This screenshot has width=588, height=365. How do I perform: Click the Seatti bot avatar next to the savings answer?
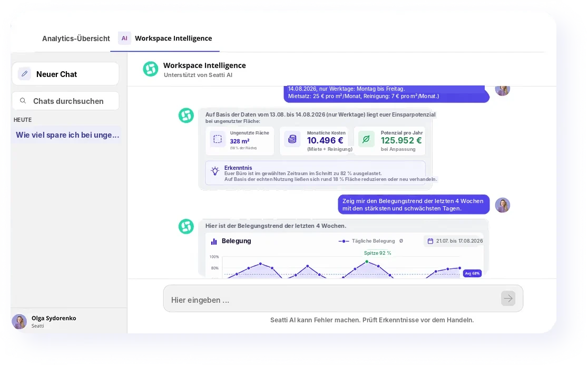pos(186,116)
